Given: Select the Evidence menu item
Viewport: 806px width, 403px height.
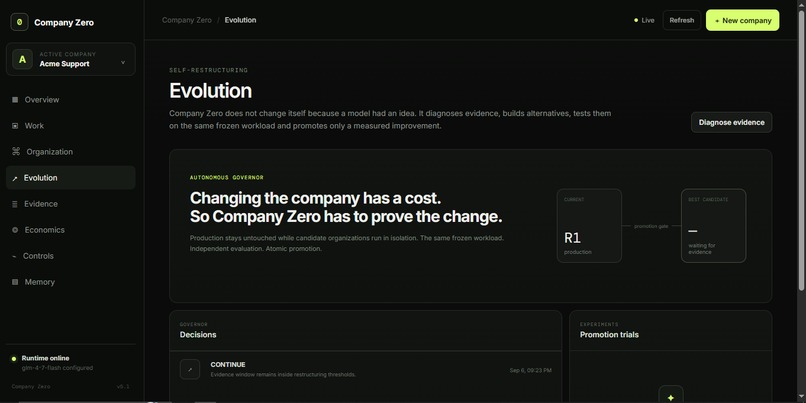Looking at the screenshot, I should pos(71,204).
